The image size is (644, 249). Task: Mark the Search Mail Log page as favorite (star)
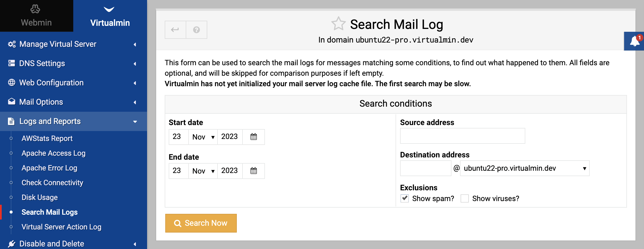[x=338, y=24]
